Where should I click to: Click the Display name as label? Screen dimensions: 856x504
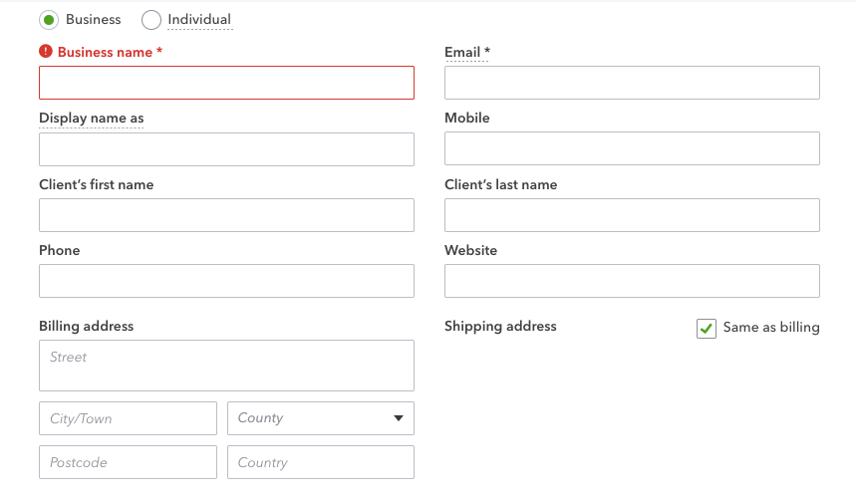(91, 118)
